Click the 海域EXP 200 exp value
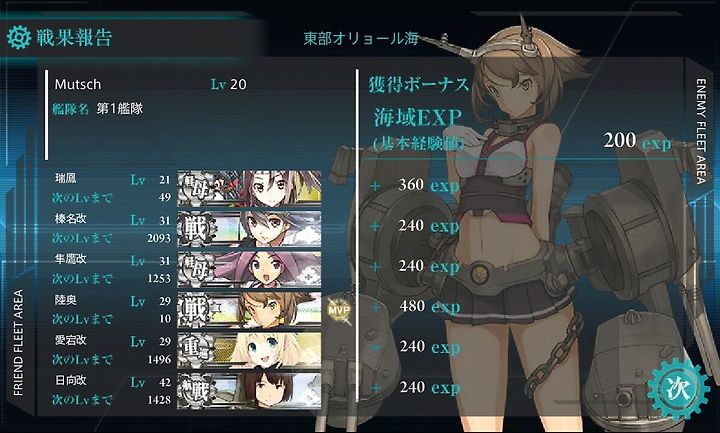 click(637, 141)
